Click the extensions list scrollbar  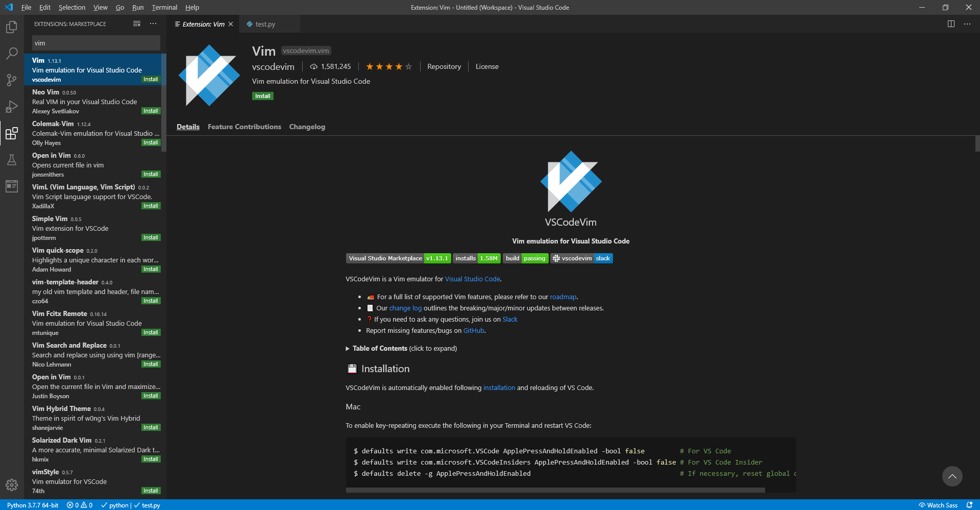(x=164, y=103)
